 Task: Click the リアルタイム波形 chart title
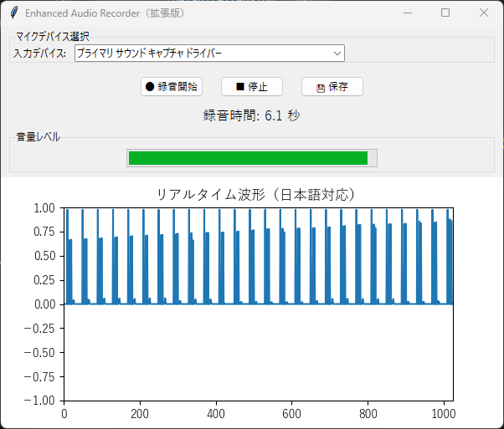[x=258, y=194]
